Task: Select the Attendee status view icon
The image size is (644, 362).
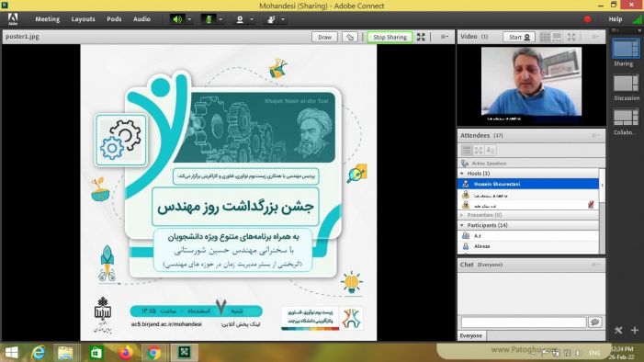Action: pyautogui.click(x=491, y=151)
